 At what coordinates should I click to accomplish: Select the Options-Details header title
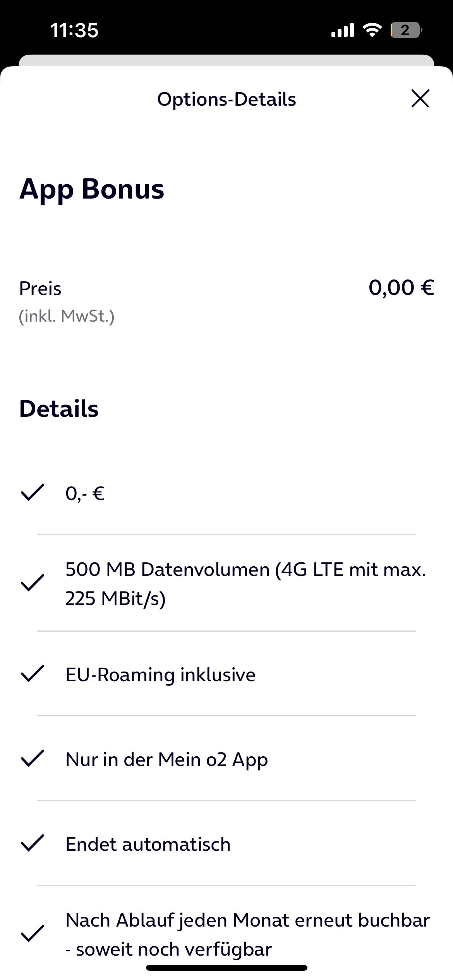tap(226, 99)
